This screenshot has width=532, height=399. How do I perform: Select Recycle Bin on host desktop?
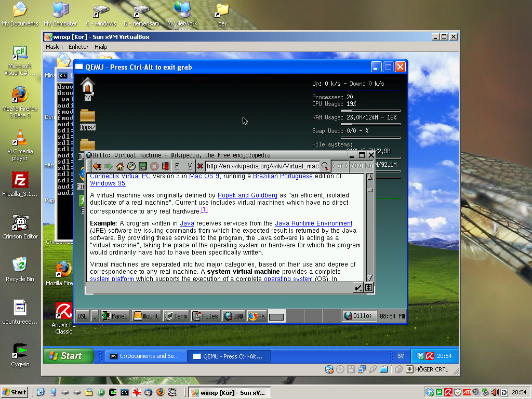click(20, 270)
